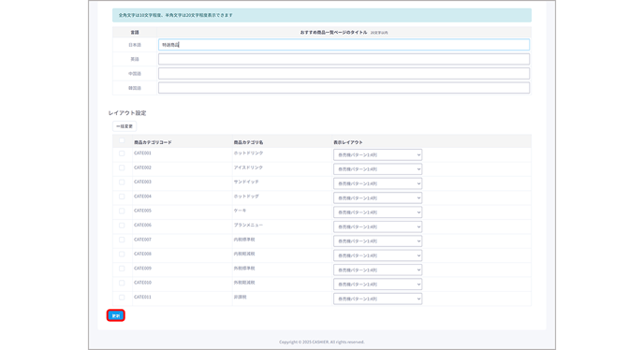
Task: Check the CATE009 row checkbox
Action: point(122,269)
